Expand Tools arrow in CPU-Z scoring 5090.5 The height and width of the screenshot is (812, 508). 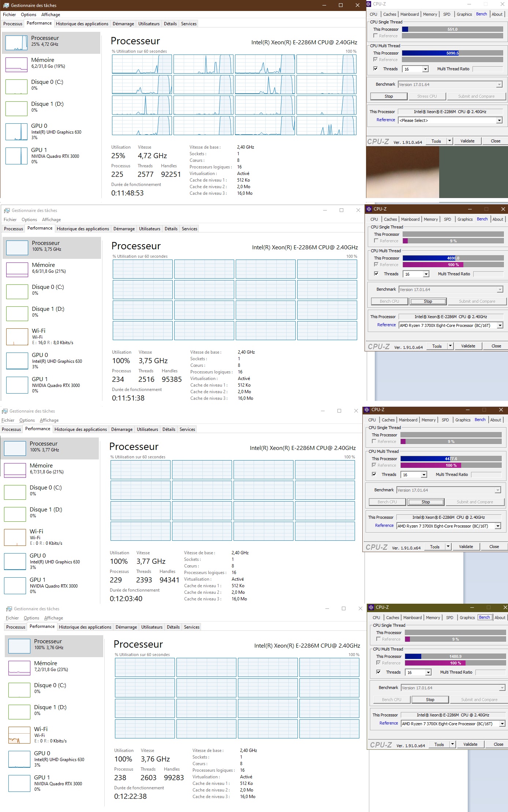(450, 141)
